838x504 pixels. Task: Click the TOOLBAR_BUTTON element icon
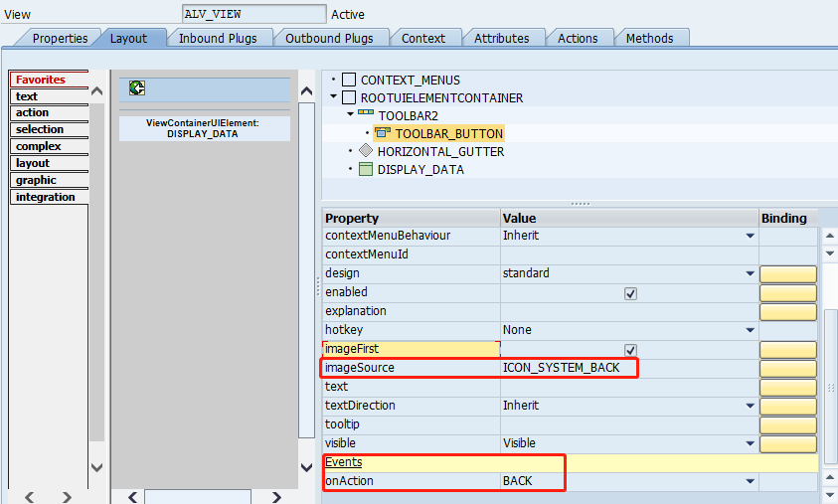coord(382,132)
